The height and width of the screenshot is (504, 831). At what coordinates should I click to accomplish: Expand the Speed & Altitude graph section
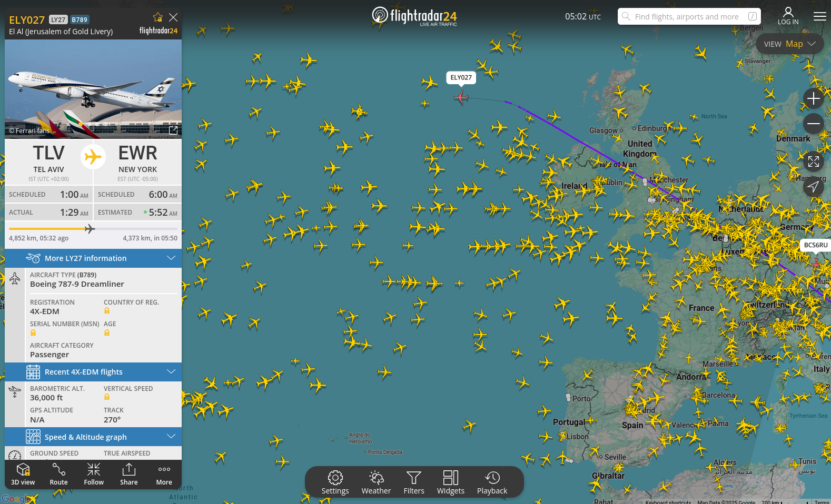point(93,437)
